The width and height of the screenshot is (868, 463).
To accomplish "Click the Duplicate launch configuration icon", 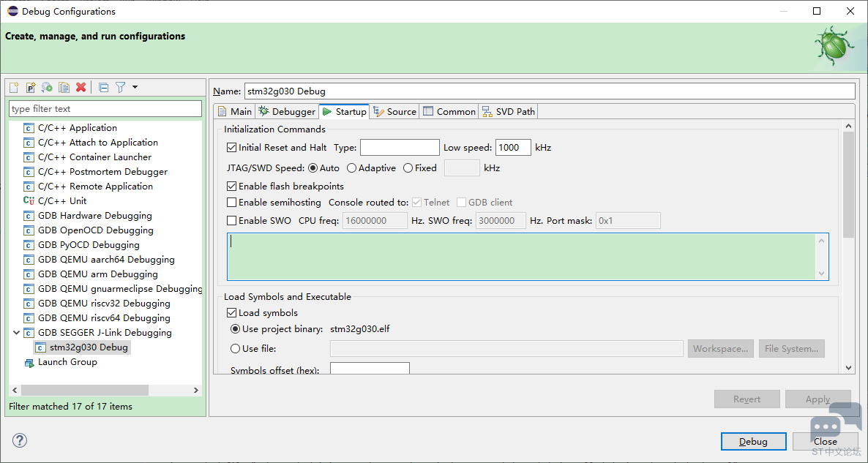I will 64,87.
